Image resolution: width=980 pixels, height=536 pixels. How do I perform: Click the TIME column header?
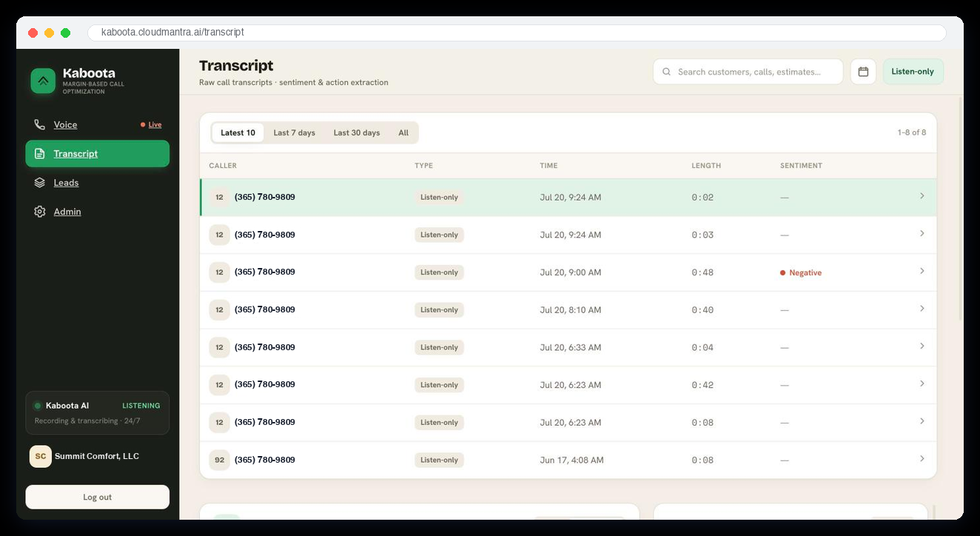548,166
